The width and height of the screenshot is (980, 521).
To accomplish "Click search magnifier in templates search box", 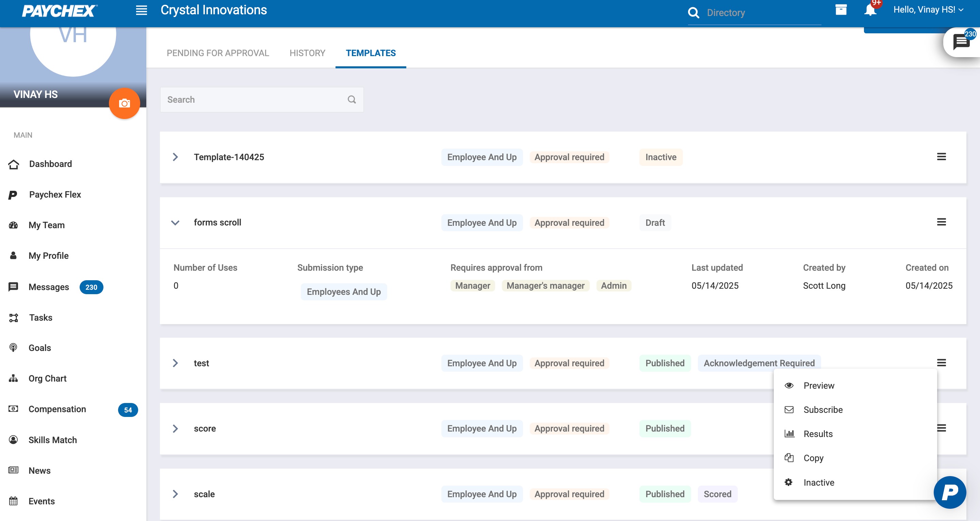I will pyautogui.click(x=352, y=100).
